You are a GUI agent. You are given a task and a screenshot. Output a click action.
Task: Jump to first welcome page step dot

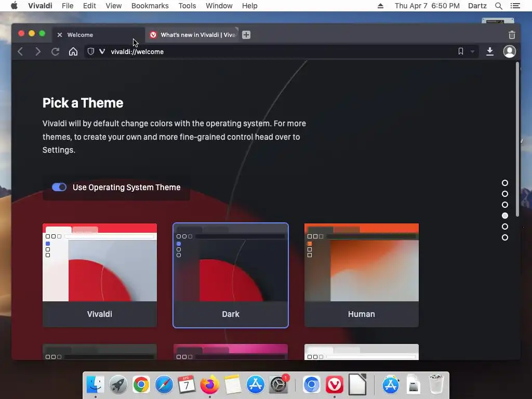click(x=505, y=183)
